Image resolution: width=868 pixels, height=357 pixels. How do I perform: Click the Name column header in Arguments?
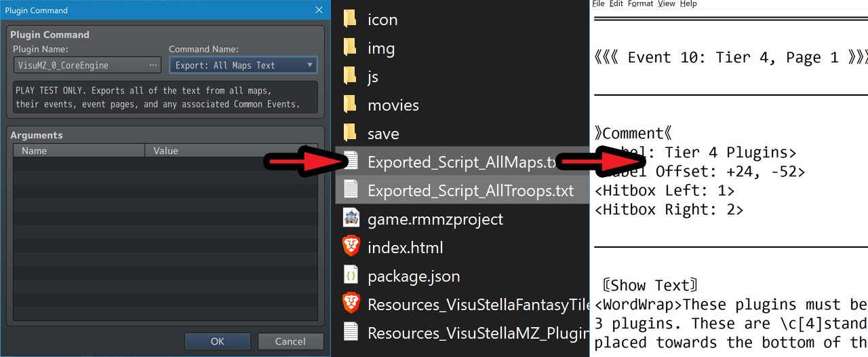tap(79, 151)
